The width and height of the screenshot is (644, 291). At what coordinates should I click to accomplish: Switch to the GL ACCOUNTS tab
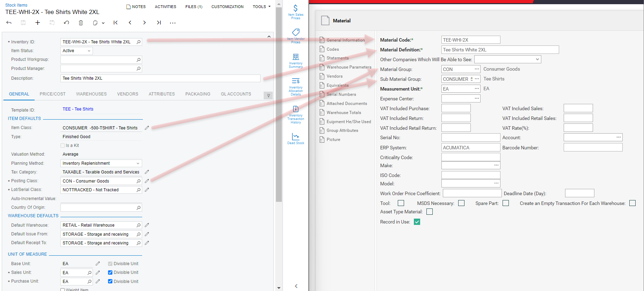[x=236, y=94]
